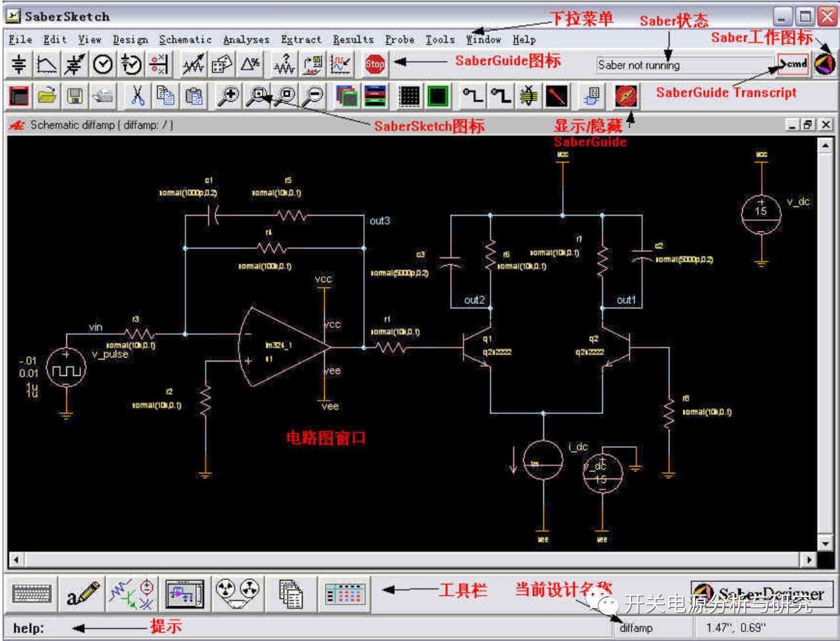Open the Schematic menu

(186, 39)
